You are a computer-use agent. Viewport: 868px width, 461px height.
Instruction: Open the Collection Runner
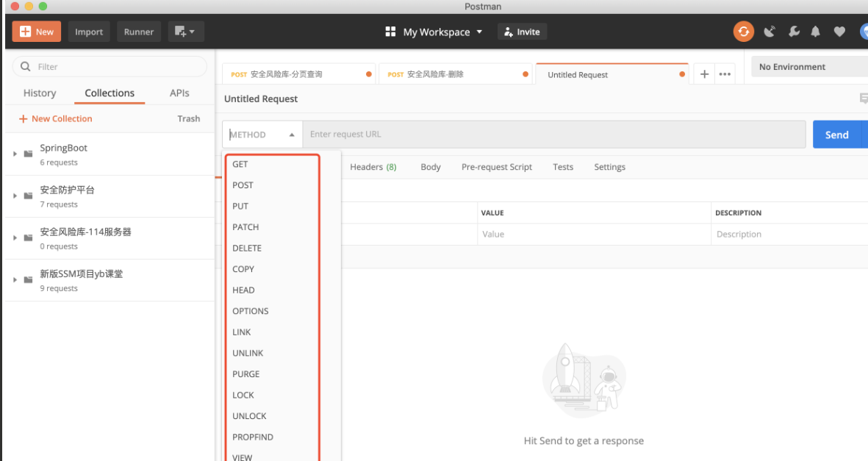point(138,32)
